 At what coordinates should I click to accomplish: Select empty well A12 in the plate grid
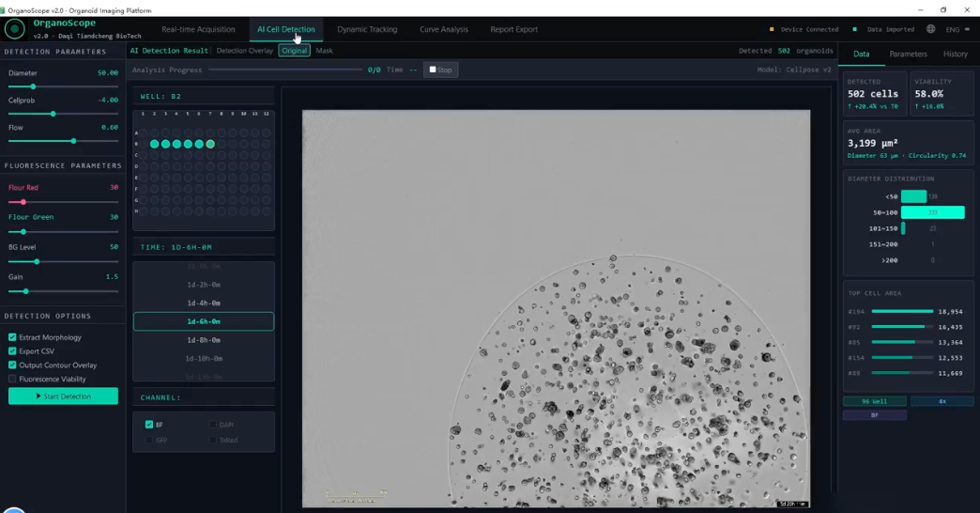click(267, 132)
